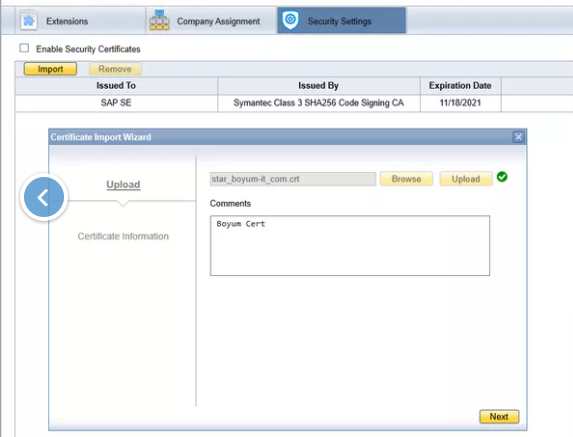Click the green upload success checkmark
Screen dimensions: 573x437
502,177
